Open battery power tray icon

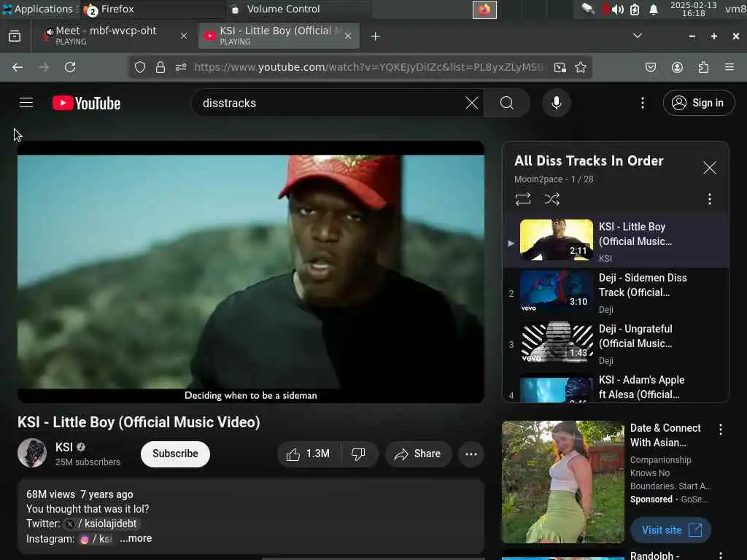click(x=635, y=9)
